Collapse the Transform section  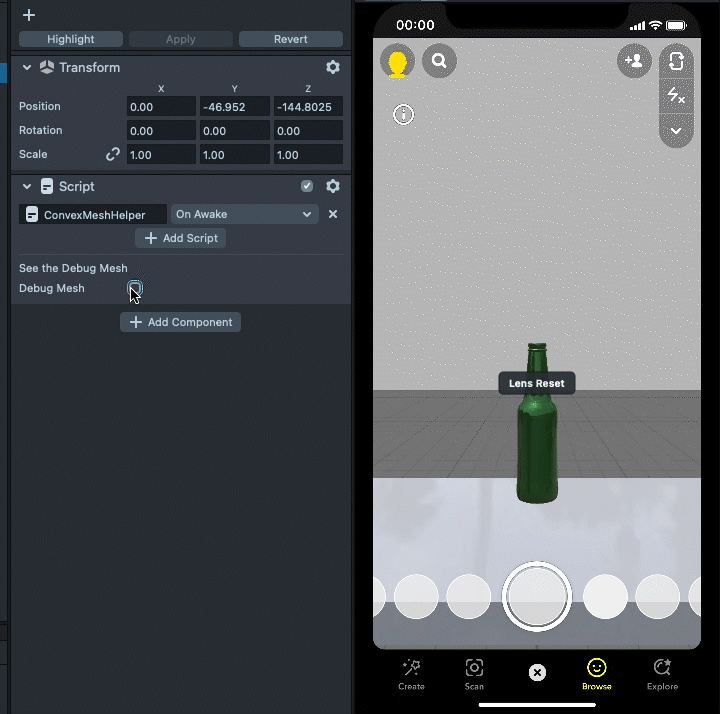tap(28, 67)
